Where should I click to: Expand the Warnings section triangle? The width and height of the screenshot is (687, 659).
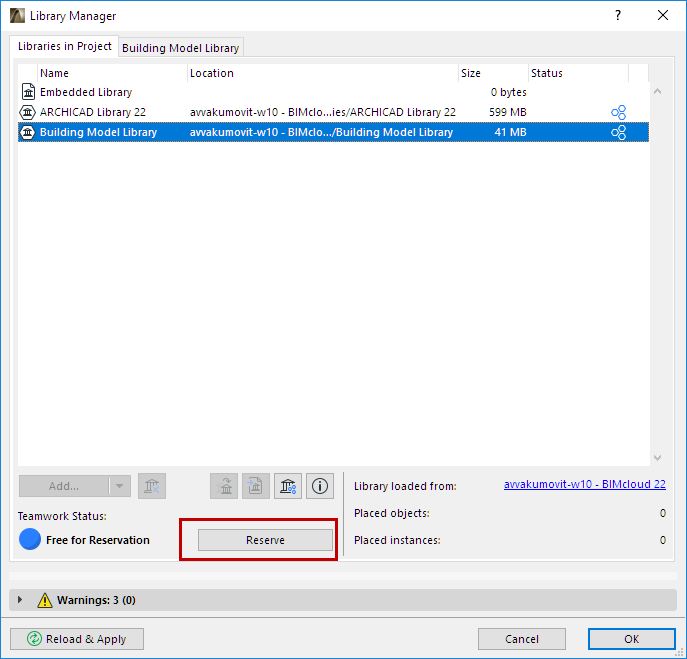[x=20, y=599]
